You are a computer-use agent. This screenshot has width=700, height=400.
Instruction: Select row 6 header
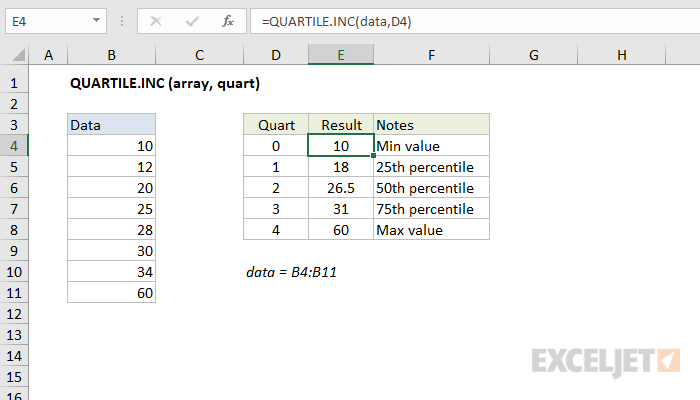click(14, 188)
